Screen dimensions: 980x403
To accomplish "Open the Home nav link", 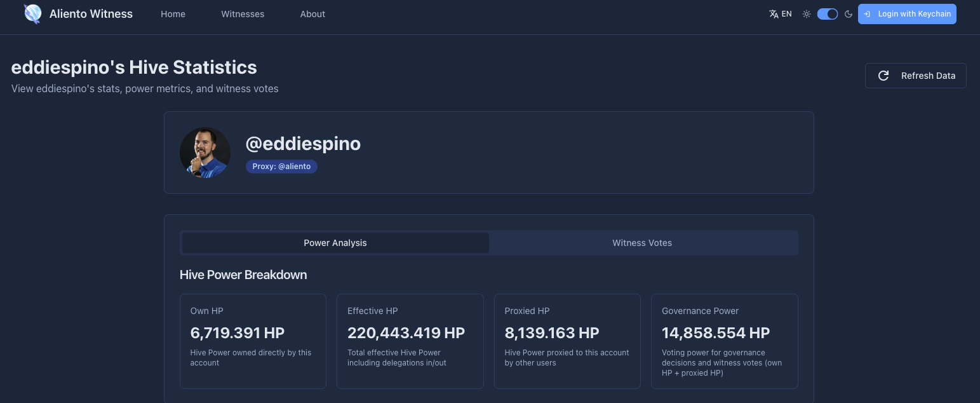I will [173, 14].
